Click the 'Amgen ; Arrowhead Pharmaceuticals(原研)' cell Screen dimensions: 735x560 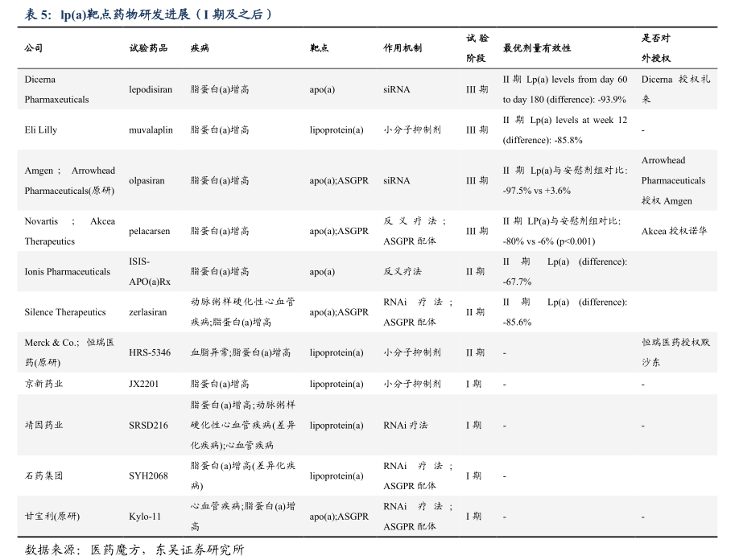[70, 180]
